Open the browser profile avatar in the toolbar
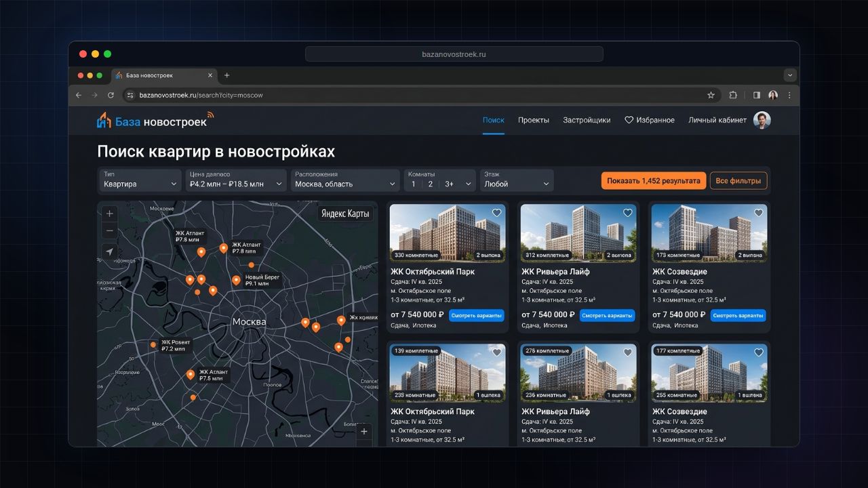This screenshot has width=868, height=488. pos(773,96)
